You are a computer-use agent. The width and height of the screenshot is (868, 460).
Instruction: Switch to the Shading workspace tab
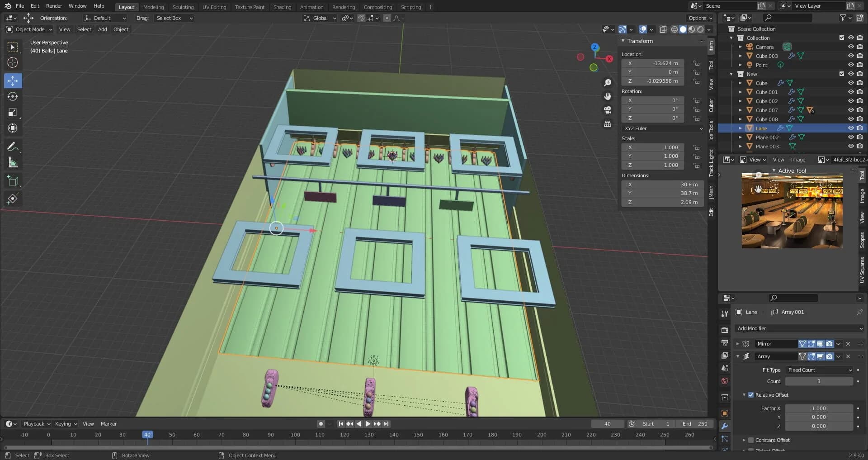[x=282, y=7]
